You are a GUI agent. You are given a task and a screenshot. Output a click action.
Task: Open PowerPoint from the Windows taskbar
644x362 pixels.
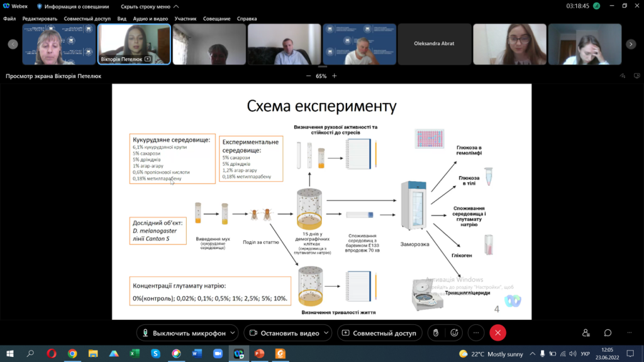258,354
